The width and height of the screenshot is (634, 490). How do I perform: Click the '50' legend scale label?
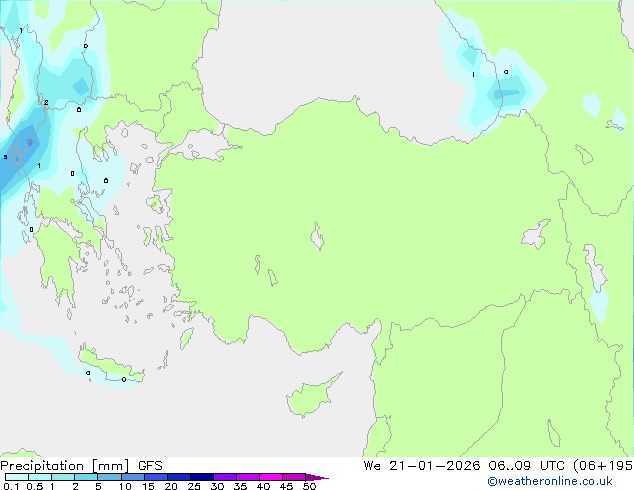click(x=309, y=486)
